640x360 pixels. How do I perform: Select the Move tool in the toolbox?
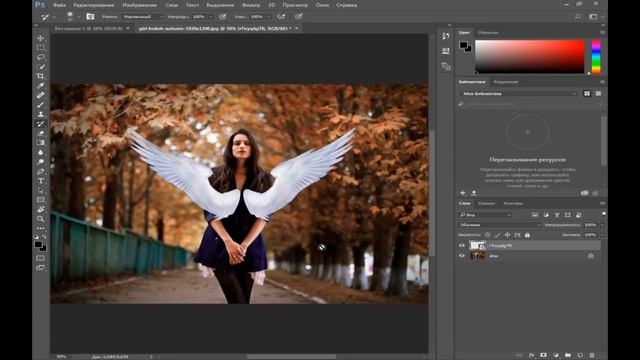40,38
